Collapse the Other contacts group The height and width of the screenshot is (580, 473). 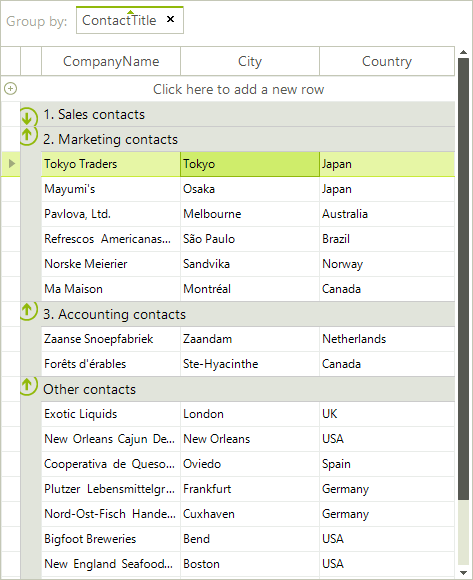coord(28,387)
